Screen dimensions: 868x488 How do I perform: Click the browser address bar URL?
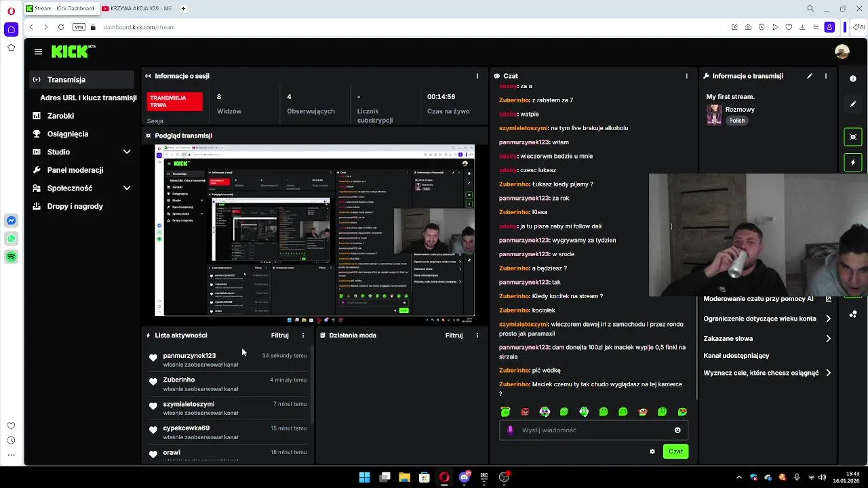[x=139, y=27]
